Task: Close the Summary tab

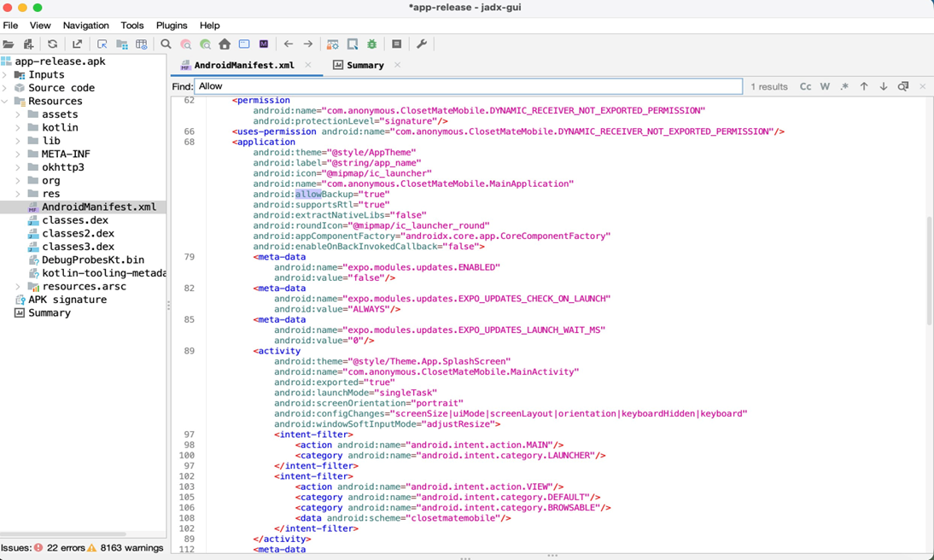Action: tap(397, 65)
